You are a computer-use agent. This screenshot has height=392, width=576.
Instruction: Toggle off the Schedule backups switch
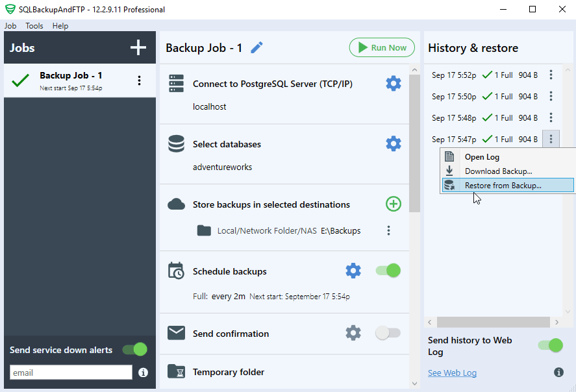(388, 271)
